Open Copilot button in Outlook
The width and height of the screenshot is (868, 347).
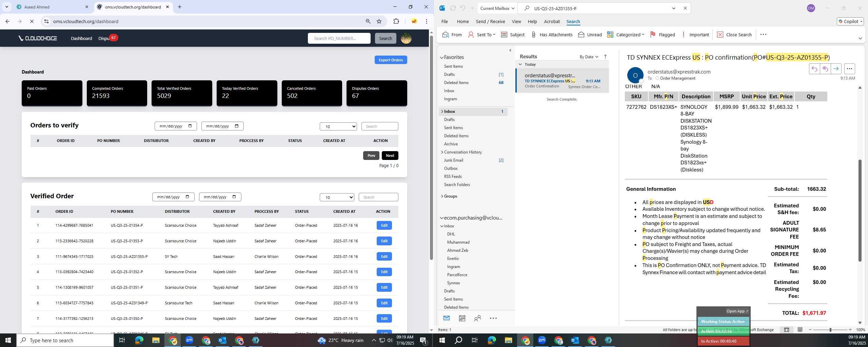(x=850, y=21)
